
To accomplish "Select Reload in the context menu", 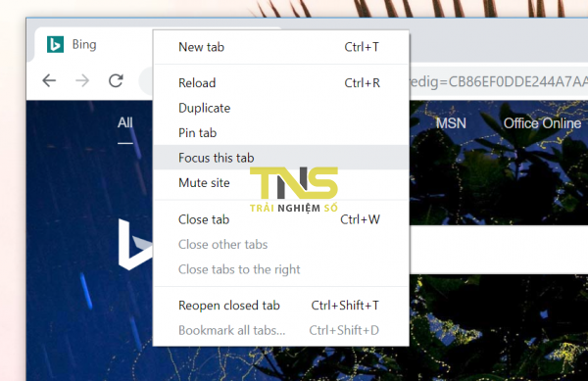I will tap(281, 83).
